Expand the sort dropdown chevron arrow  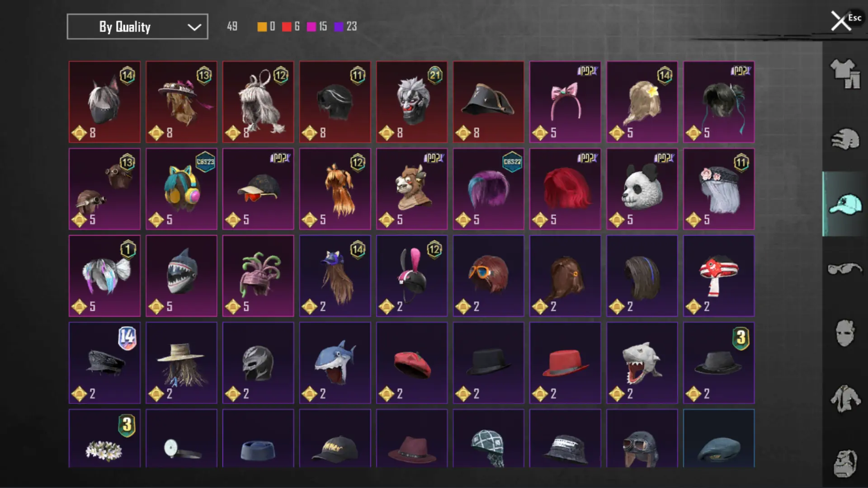pos(194,27)
